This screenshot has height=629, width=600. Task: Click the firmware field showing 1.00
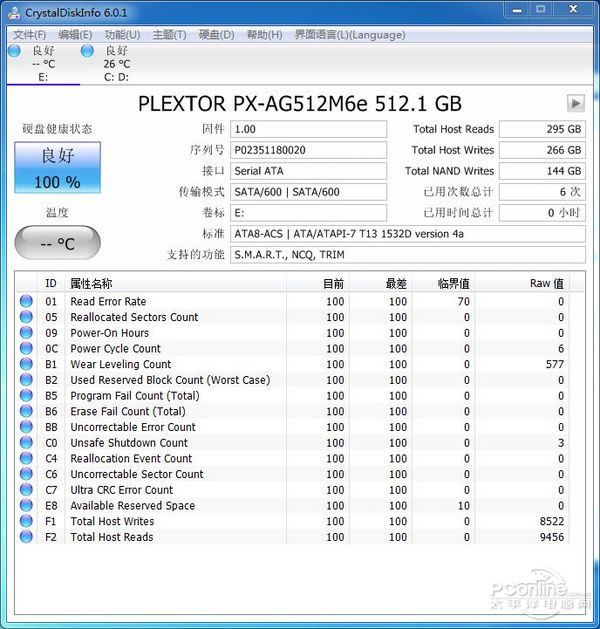coord(308,129)
